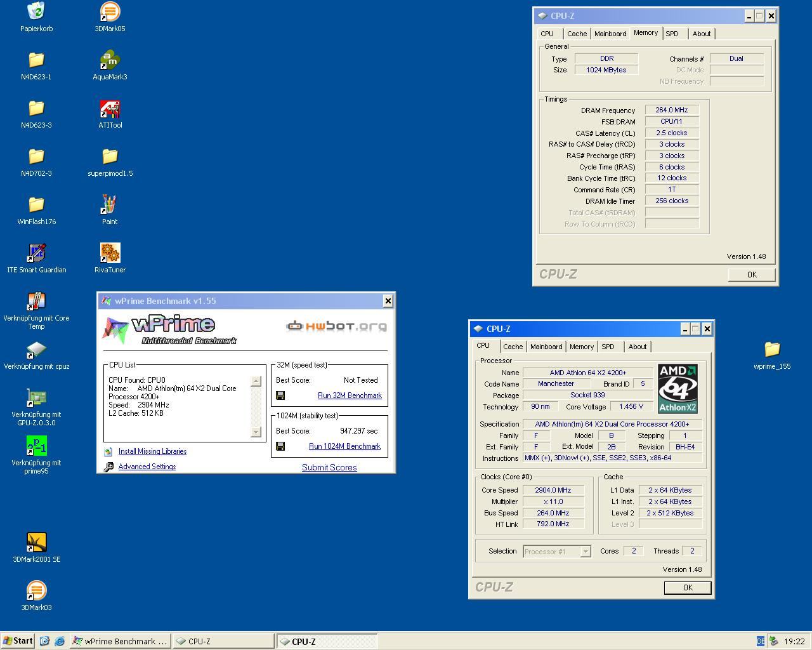Click the AMD Athlon 64 X2 logo

pyautogui.click(x=678, y=389)
